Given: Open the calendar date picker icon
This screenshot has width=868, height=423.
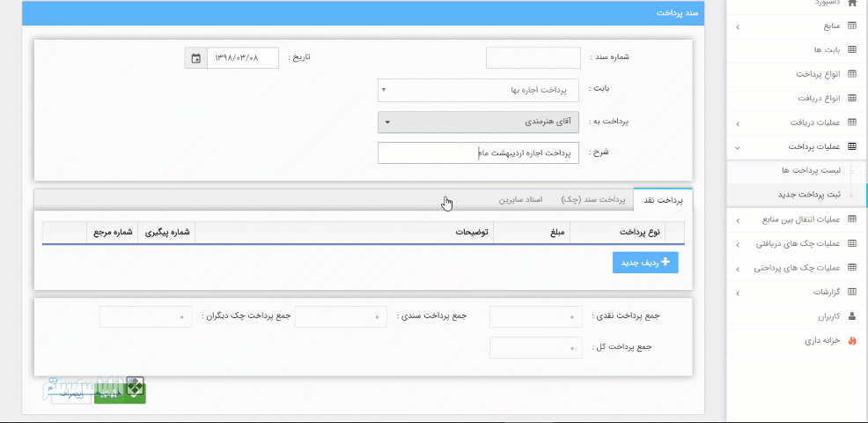Looking at the screenshot, I should coord(196,57).
